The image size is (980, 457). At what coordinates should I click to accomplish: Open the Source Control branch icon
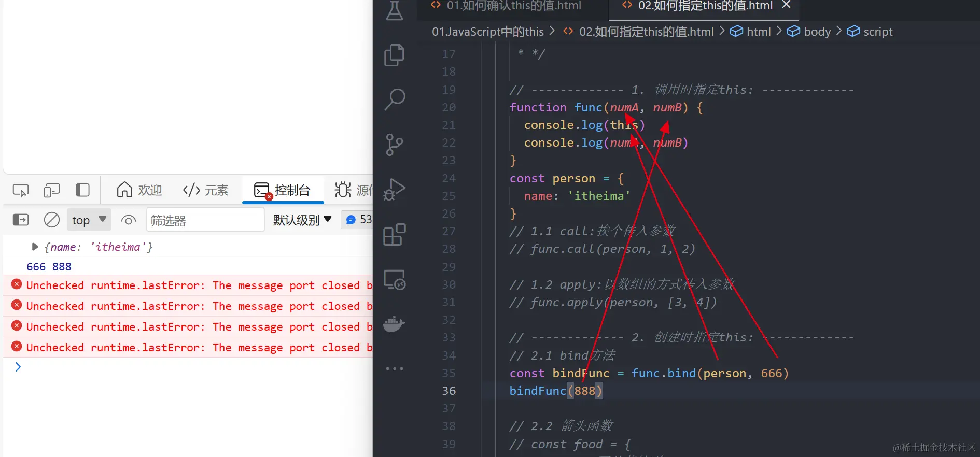tap(395, 145)
